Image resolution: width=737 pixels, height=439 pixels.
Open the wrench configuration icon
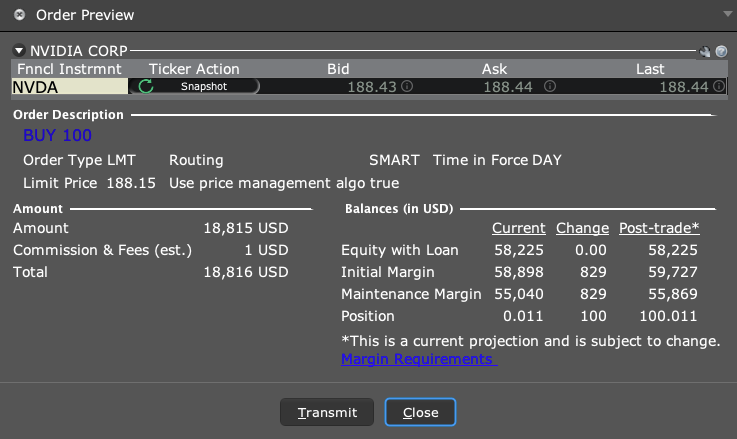(x=705, y=51)
